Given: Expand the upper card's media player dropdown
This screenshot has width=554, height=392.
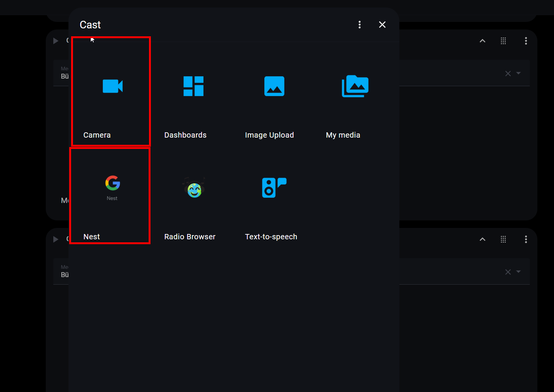Looking at the screenshot, I should (x=518, y=73).
